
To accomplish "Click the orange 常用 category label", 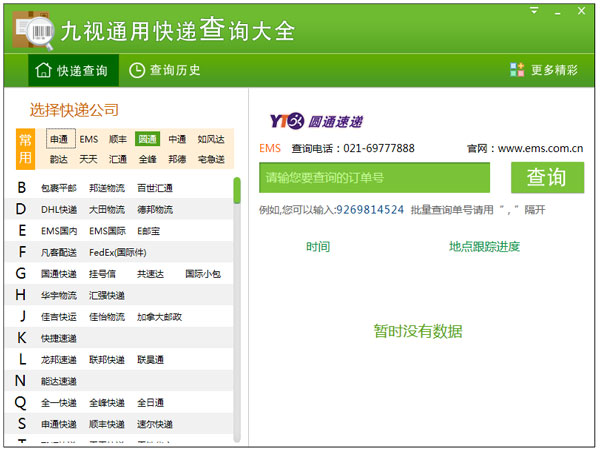I will click(x=27, y=148).
